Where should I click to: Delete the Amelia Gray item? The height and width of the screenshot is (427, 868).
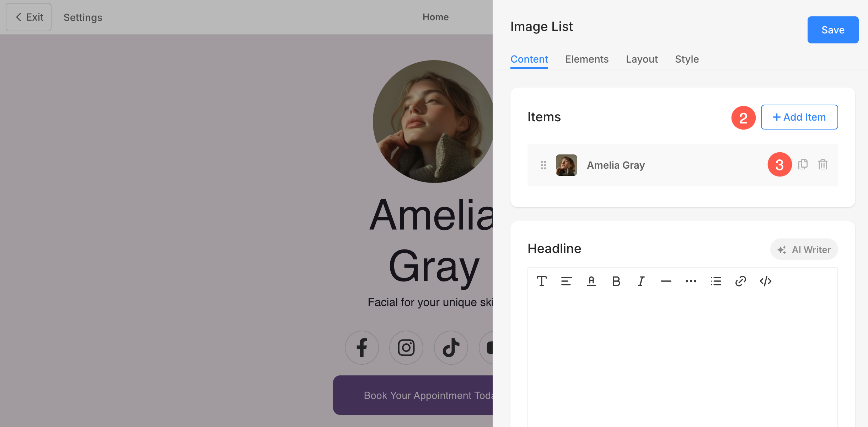(x=823, y=164)
